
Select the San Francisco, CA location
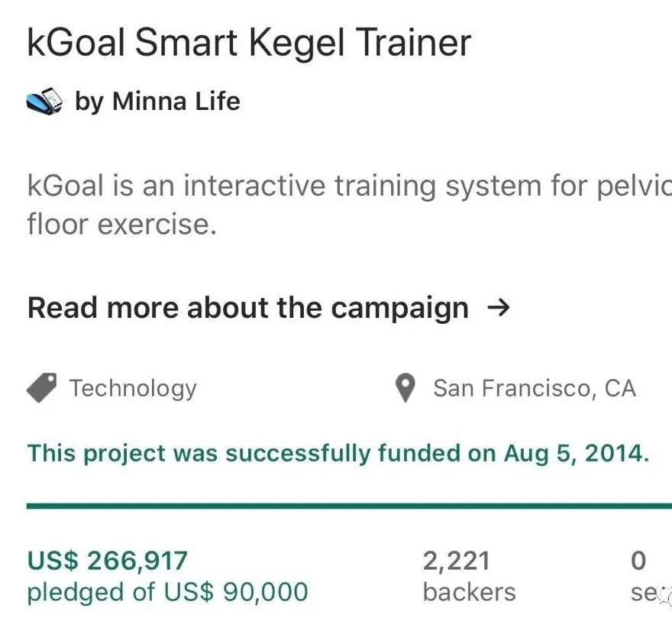535,388
